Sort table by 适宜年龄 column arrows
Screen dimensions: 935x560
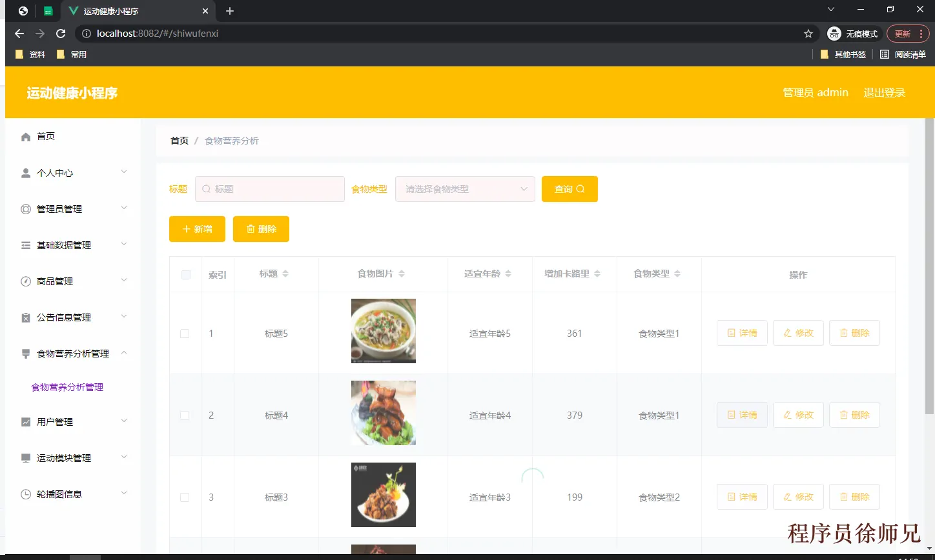(x=508, y=274)
